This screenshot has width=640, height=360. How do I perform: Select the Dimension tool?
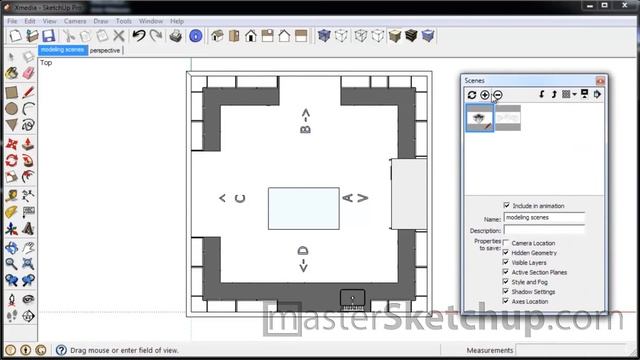point(28,196)
